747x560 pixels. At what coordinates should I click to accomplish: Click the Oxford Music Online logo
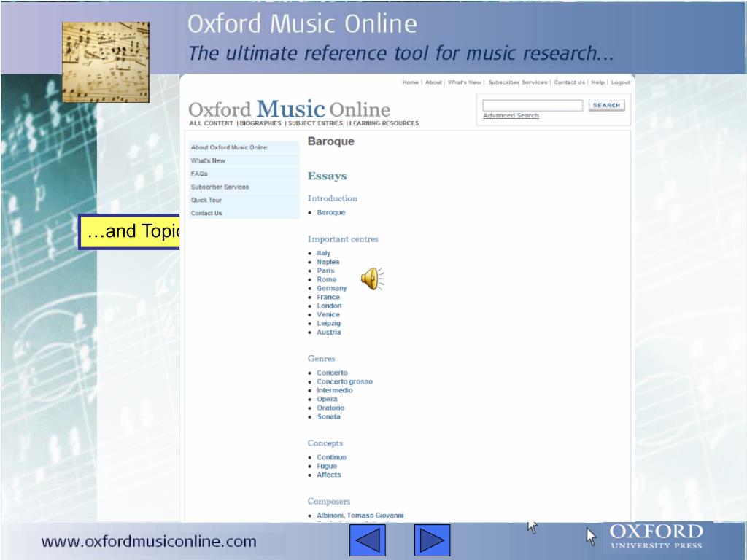[x=289, y=109]
